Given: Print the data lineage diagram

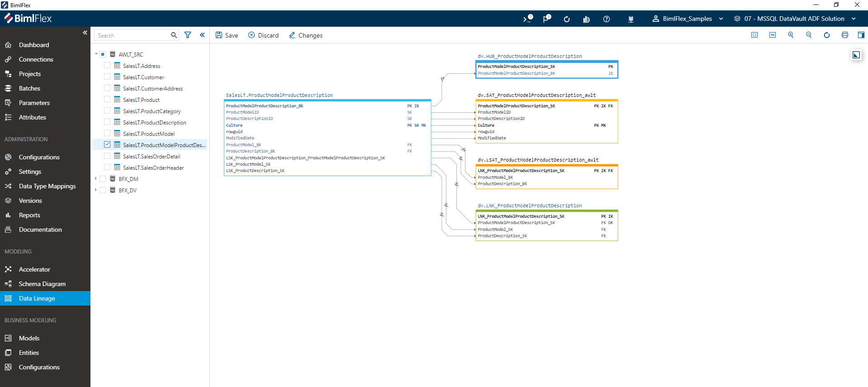Looking at the screenshot, I should tap(845, 35).
